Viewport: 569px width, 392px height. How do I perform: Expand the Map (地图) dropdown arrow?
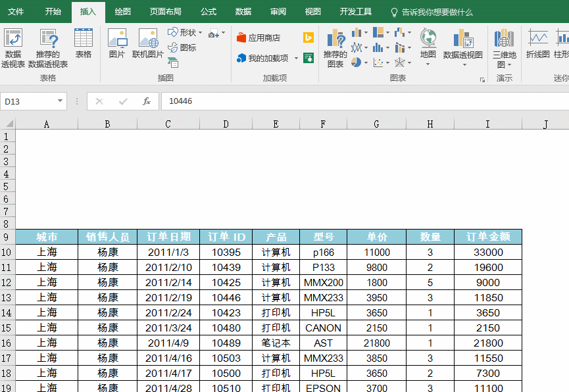tap(428, 64)
